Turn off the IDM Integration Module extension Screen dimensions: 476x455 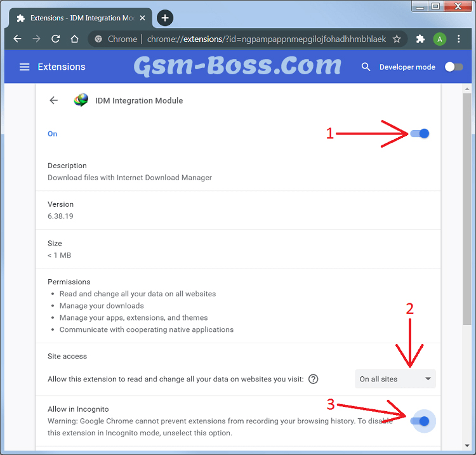click(420, 133)
